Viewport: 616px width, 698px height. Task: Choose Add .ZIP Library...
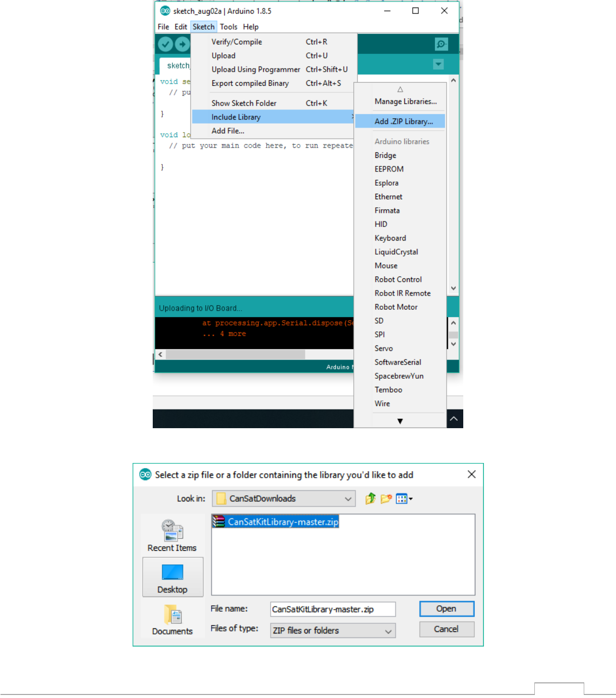pos(400,122)
